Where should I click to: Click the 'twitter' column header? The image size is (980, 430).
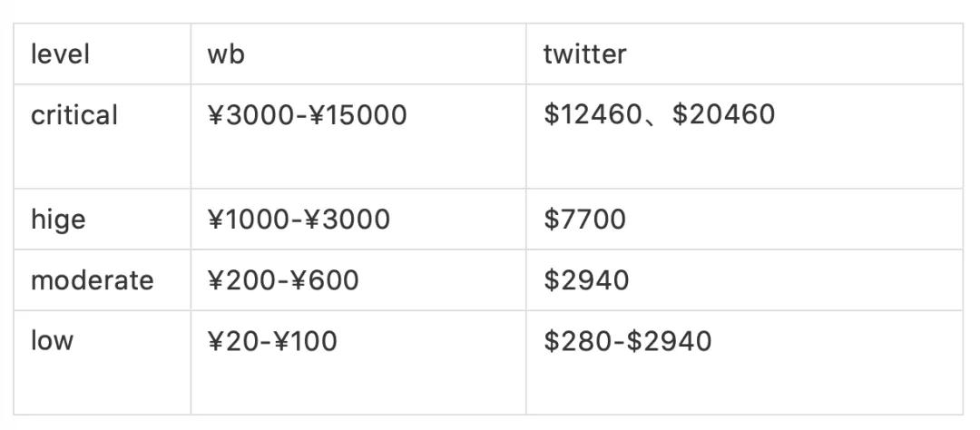pyautogui.click(x=584, y=54)
